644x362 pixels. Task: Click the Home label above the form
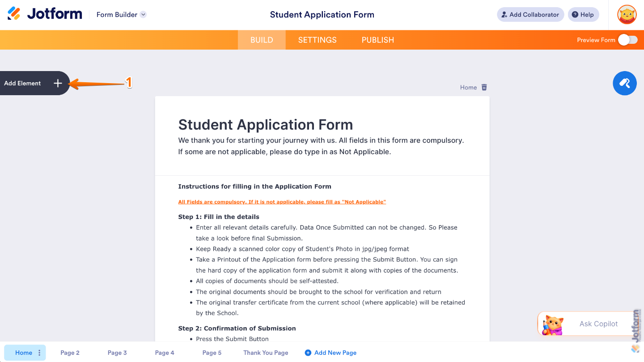point(468,87)
